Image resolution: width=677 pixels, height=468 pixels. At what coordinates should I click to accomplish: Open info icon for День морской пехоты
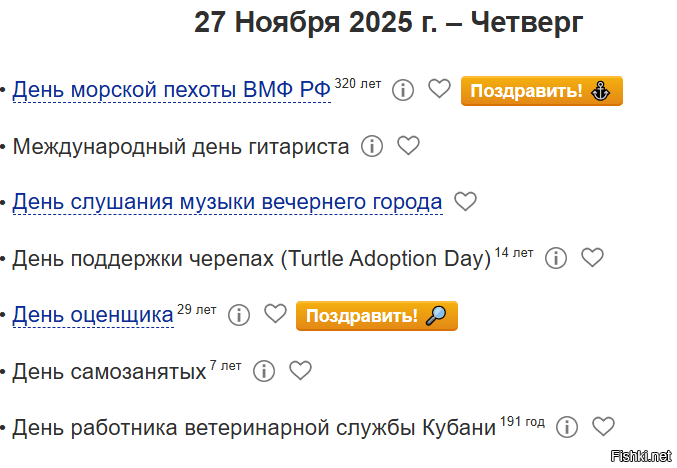tap(403, 90)
